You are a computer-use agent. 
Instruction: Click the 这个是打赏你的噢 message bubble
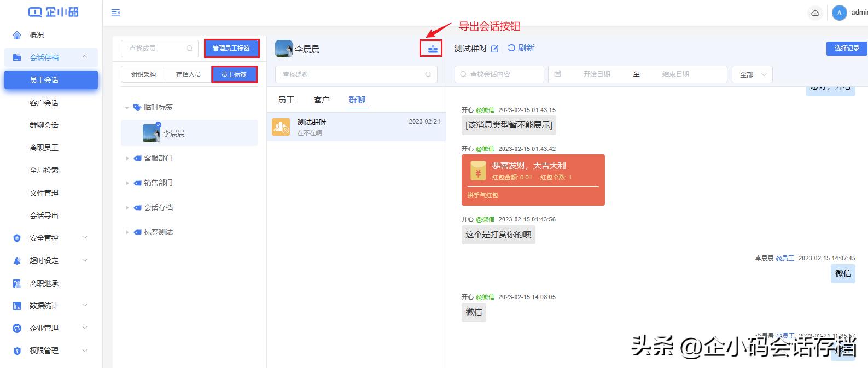498,235
